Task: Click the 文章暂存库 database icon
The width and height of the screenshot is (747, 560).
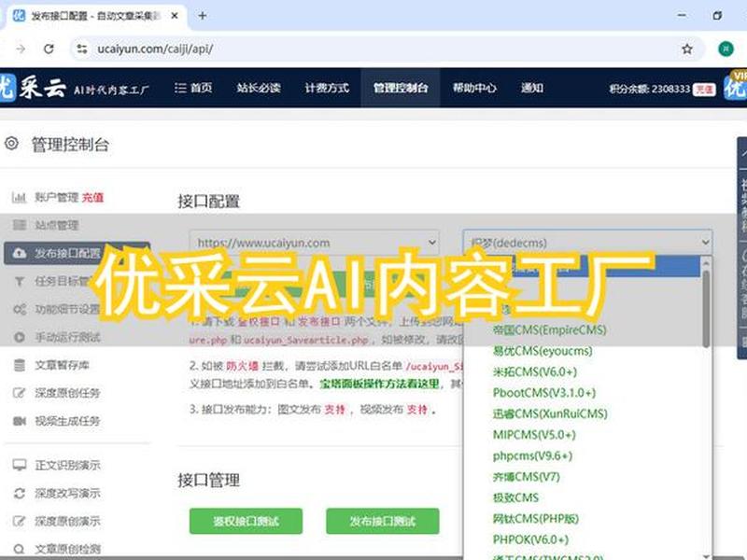Action: [x=19, y=365]
